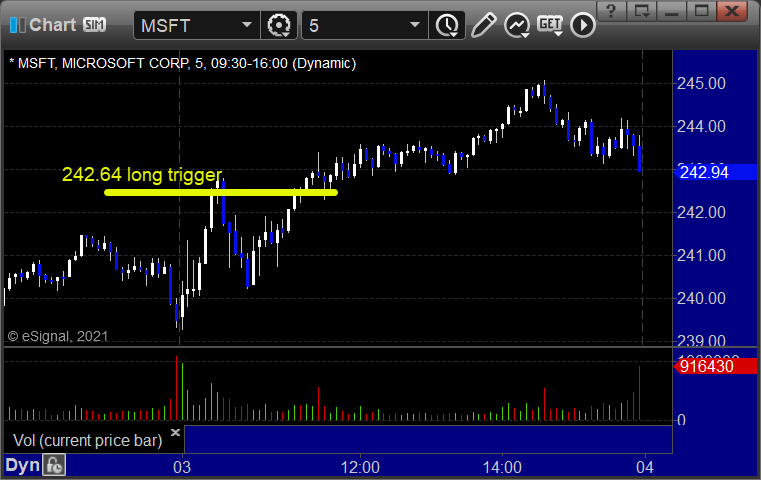Click the 12:00 time axis label
The width and height of the screenshot is (761, 480).
(360, 467)
